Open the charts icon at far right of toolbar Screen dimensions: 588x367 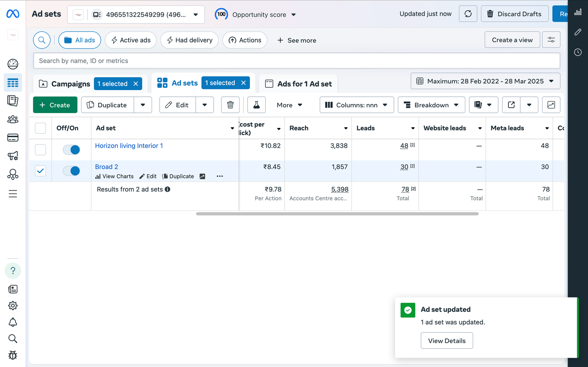[x=551, y=105]
